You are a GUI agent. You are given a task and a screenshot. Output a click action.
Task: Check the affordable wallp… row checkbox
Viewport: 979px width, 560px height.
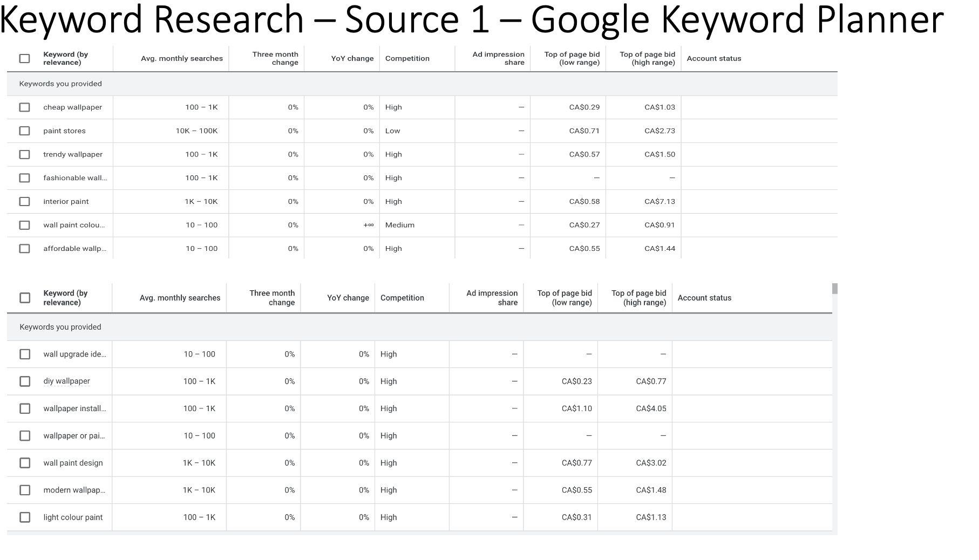(x=24, y=249)
